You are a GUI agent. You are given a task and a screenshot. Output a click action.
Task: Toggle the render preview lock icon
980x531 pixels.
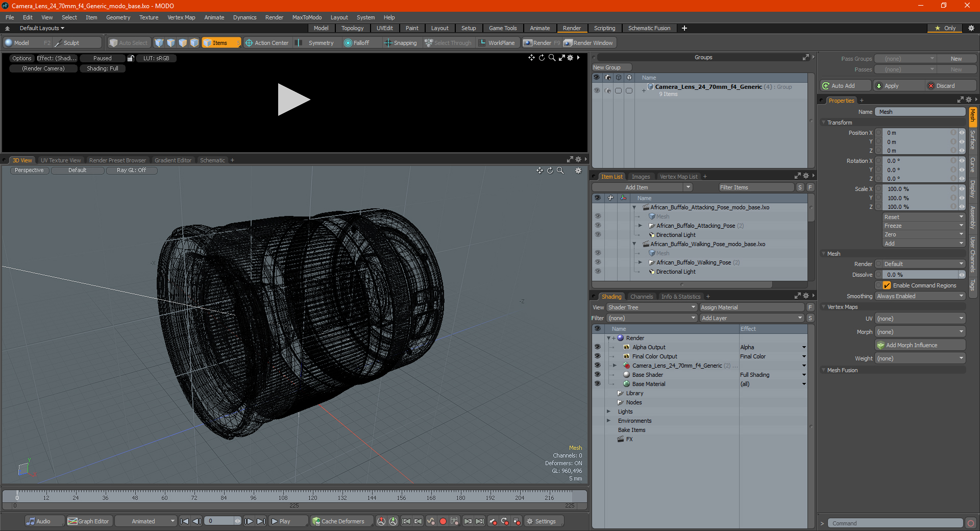pyautogui.click(x=131, y=58)
